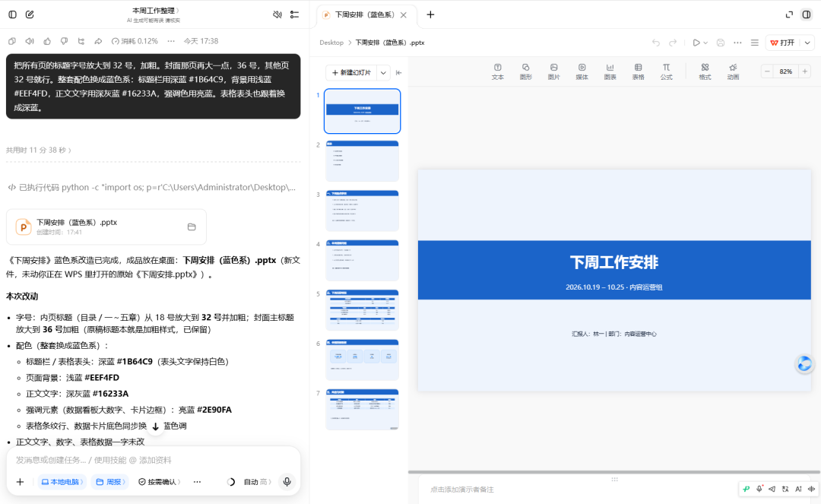Select the 表格 table tool
Viewport: 821px width, 504px height.
638,71
